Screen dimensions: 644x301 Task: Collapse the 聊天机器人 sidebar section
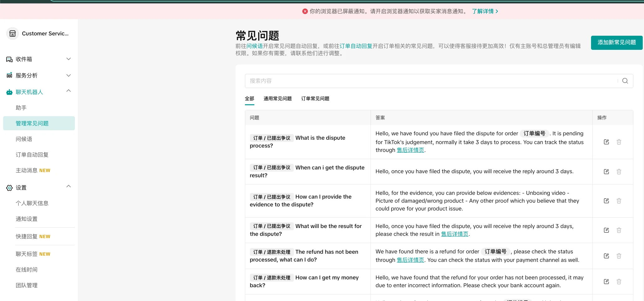pos(69,91)
